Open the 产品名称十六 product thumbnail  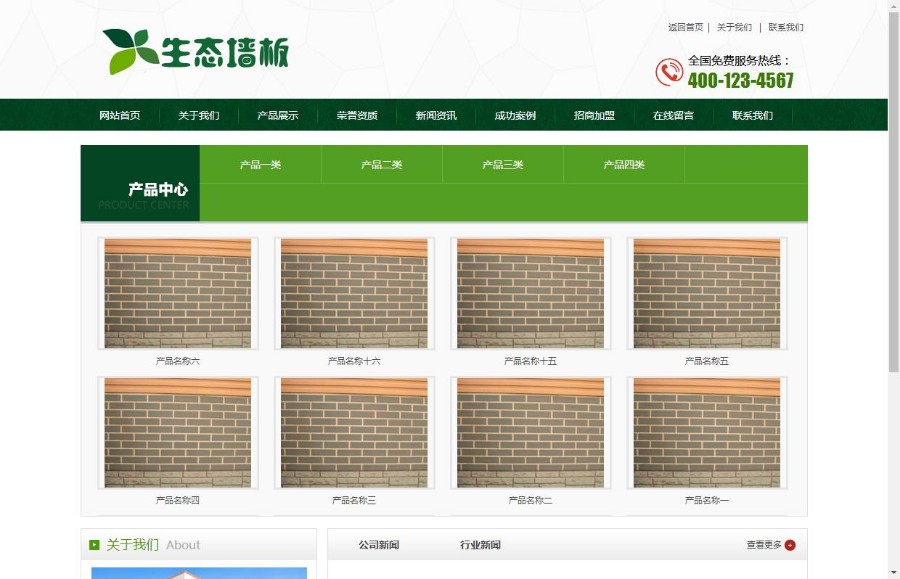[354, 293]
